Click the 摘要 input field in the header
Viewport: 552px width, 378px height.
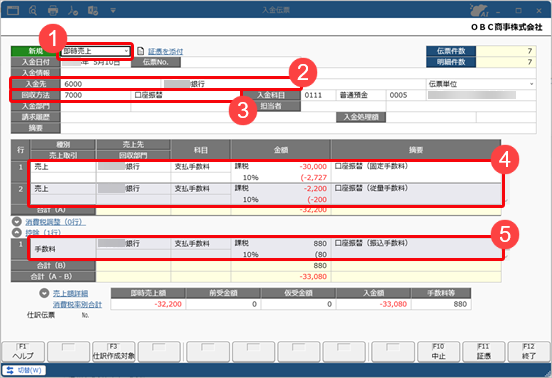[299, 128]
